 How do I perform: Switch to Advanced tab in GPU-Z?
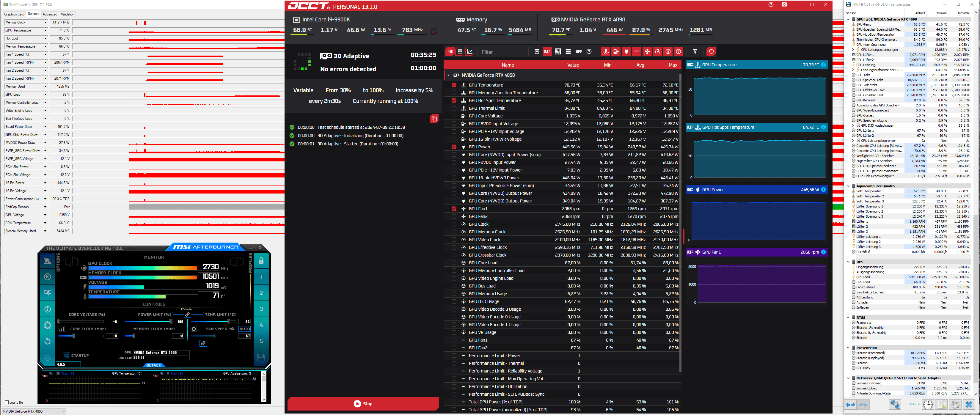coord(50,14)
